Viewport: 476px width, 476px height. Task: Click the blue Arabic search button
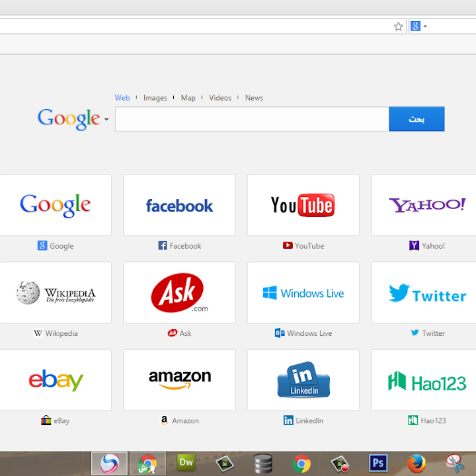pyautogui.click(x=416, y=119)
